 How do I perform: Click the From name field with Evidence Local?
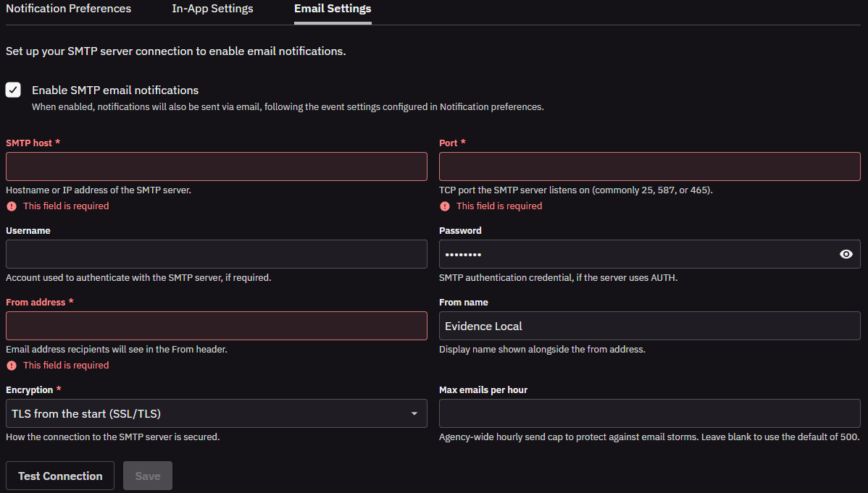tap(649, 326)
